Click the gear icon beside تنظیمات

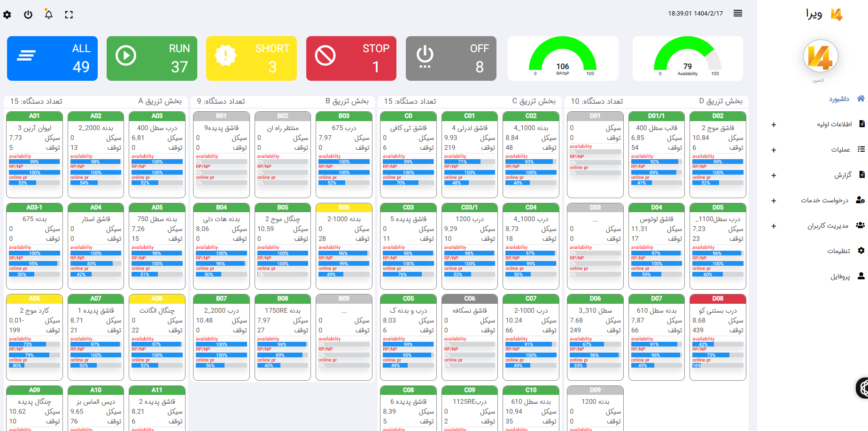click(861, 251)
